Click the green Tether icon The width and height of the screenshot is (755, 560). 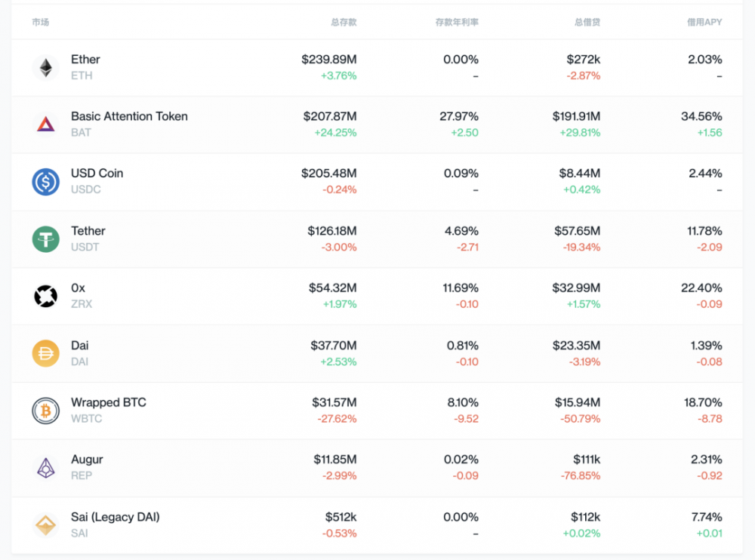(45, 239)
